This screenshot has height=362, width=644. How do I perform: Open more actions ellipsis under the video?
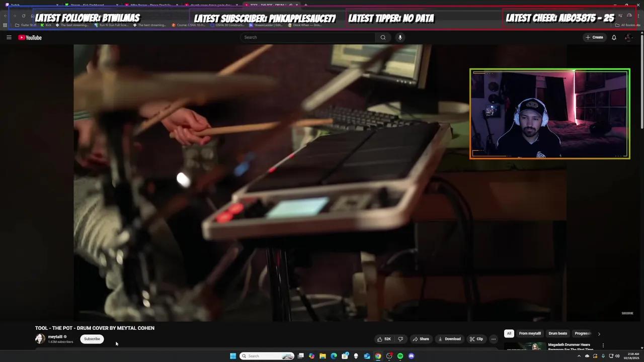494,339
